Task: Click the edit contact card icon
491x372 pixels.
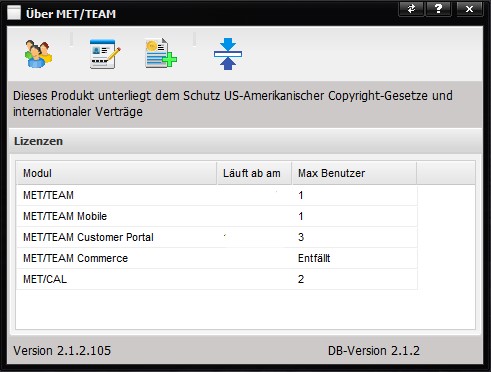Action: pyautogui.click(x=105, y=54)
